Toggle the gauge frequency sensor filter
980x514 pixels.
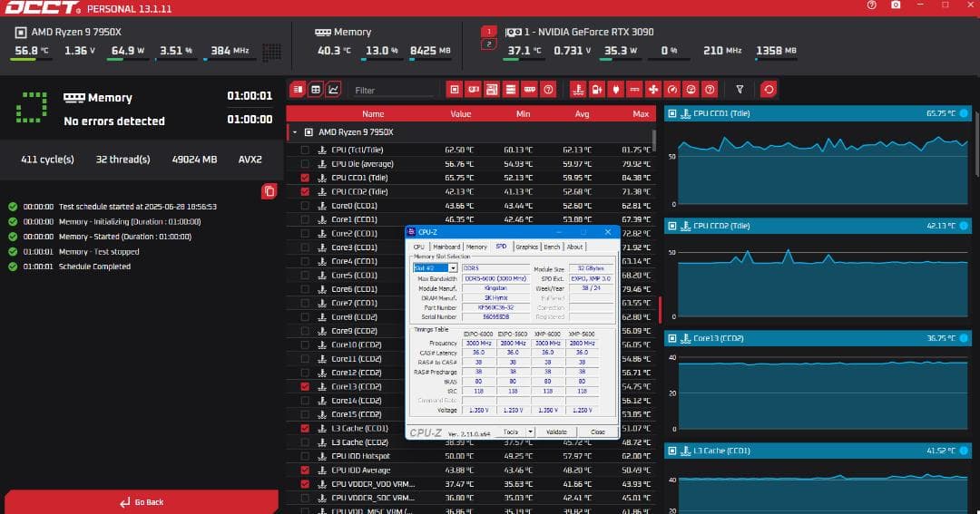click(x=671, y=90)
